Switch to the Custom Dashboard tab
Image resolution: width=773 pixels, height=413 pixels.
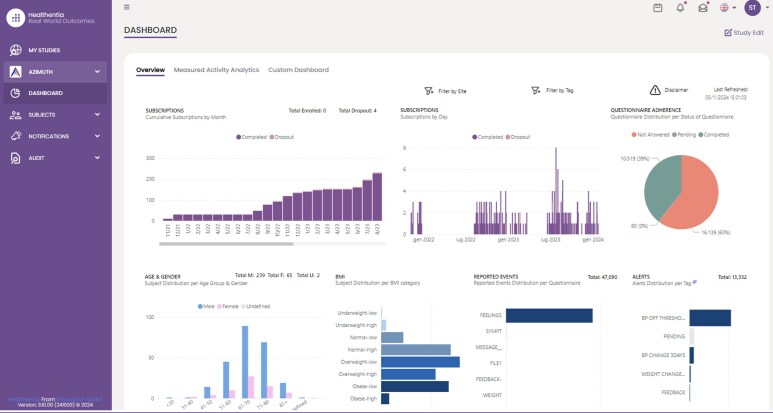pos(298,70)
